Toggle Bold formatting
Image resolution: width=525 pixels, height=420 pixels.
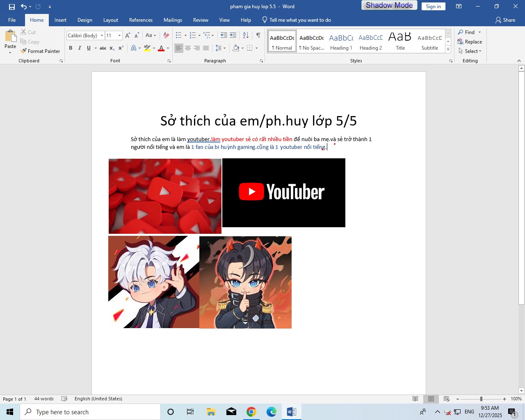click(x=71, y=48)
